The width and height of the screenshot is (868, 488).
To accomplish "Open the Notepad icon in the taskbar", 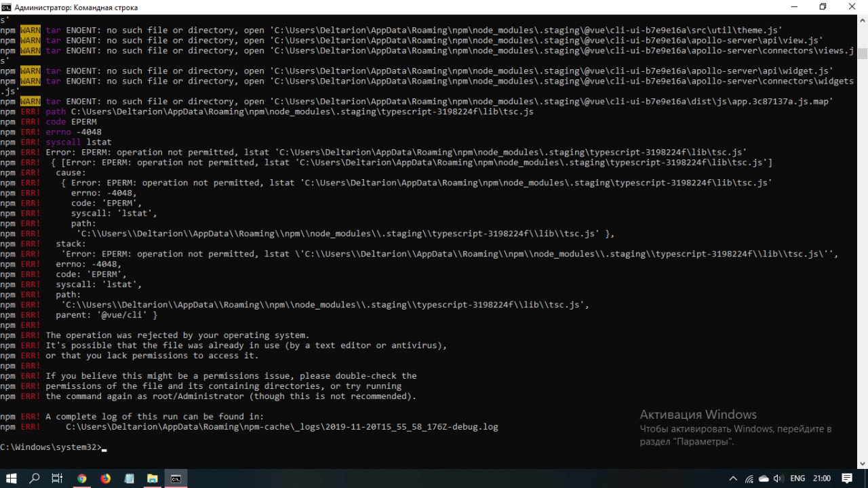I will [x=129, y=478].
